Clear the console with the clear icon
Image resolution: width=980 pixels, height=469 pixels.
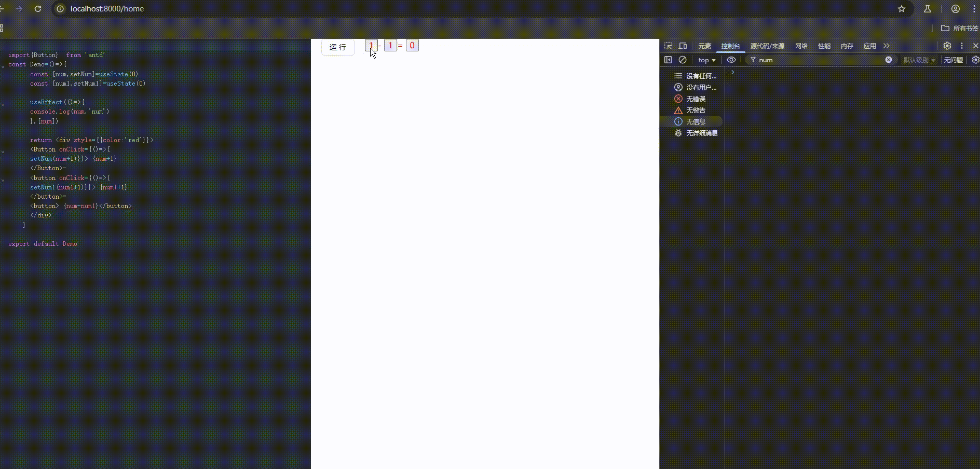click(x=683, y=60)
